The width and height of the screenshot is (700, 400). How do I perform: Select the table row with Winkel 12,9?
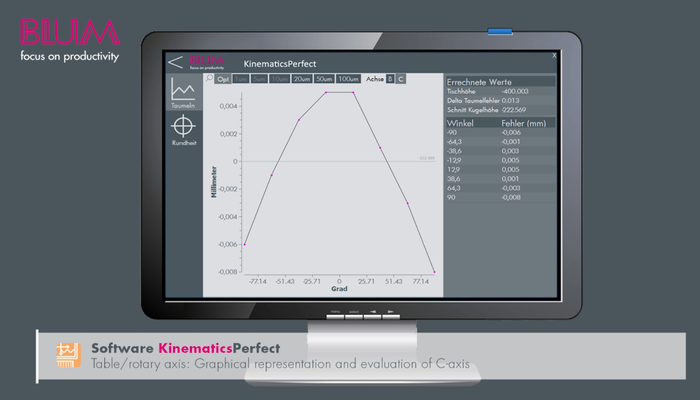[500, 170]
